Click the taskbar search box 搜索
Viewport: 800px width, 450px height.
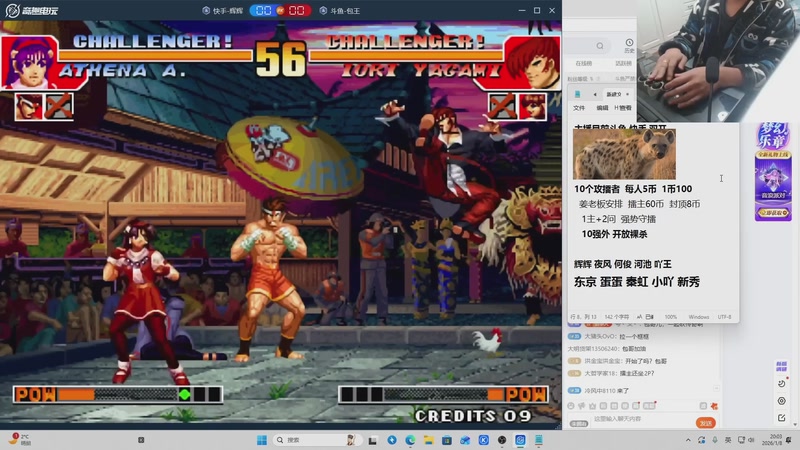click(x=315, y=440)
